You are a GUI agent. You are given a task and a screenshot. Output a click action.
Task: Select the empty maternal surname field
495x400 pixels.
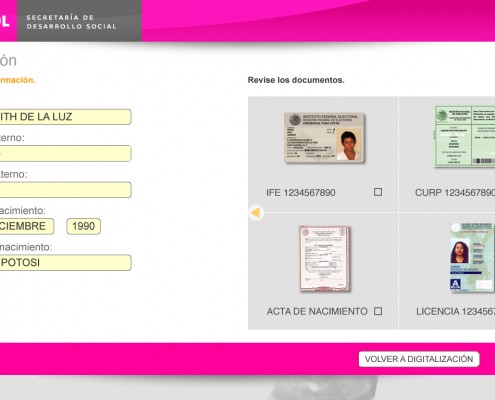click(66, 190)
